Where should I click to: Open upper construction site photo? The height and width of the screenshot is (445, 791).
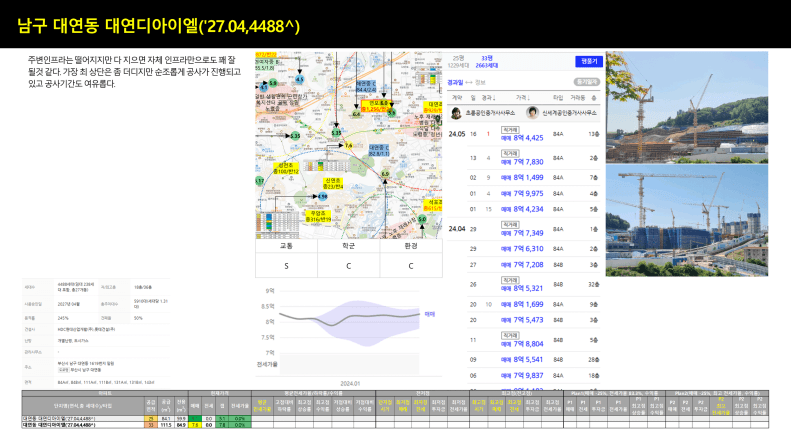(x=687, y=107)
